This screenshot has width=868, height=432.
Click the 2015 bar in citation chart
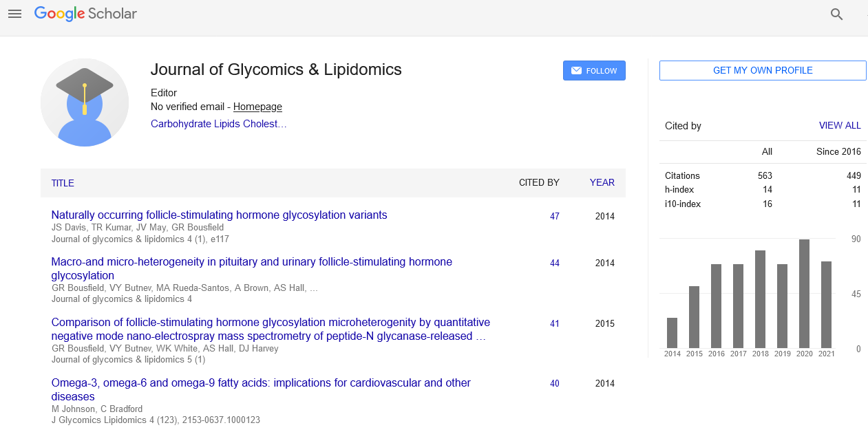pyautogui.click(x=695, y=317)
